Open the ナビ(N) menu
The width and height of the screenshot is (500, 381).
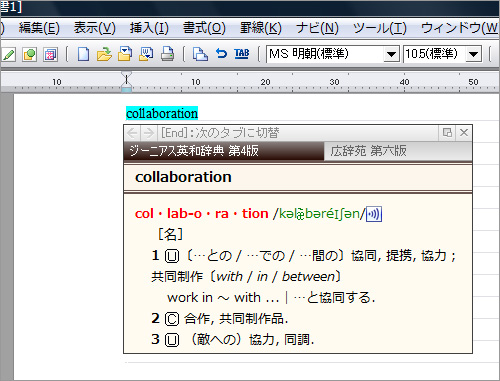[317, 28]
